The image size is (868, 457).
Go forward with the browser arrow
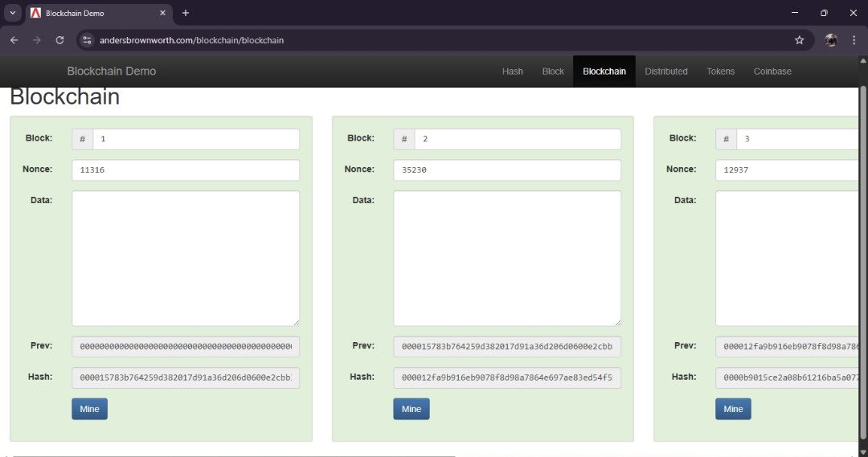(x=36, y=40)
